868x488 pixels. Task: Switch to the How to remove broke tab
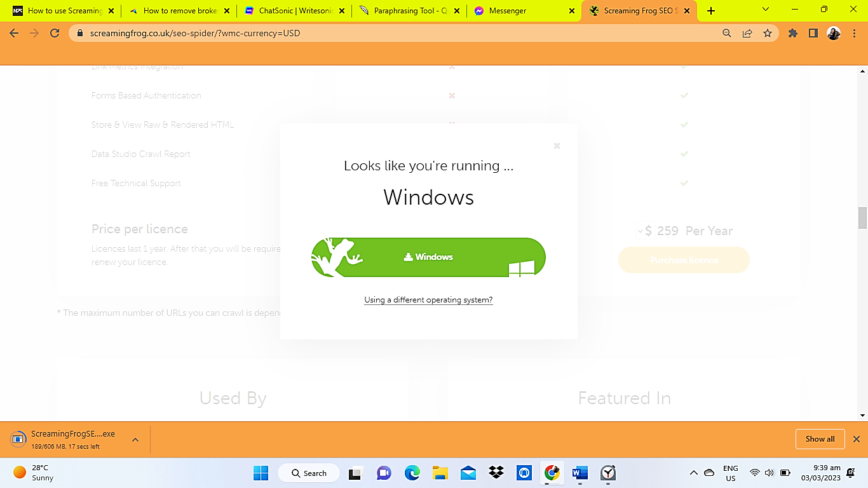coord(178,11)
